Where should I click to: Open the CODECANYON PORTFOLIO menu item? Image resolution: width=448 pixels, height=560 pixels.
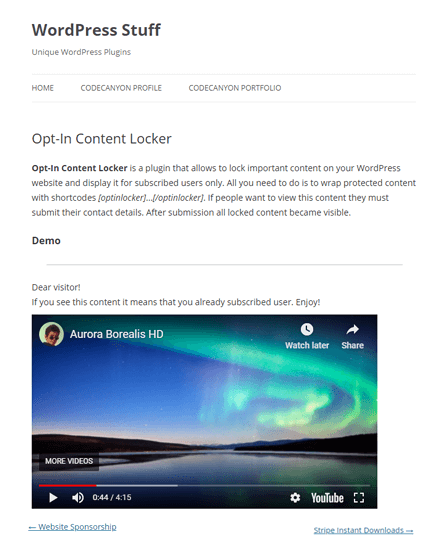click(235, 88)
